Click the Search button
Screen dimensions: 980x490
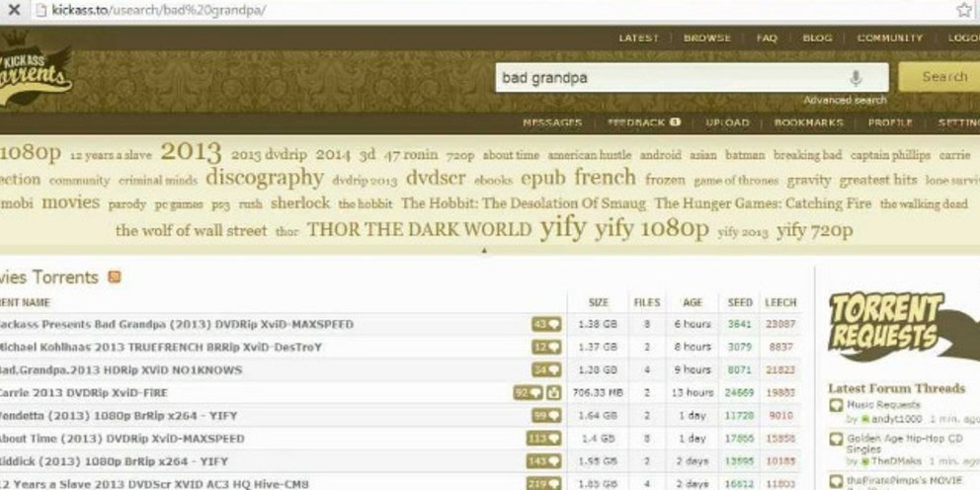939,77
